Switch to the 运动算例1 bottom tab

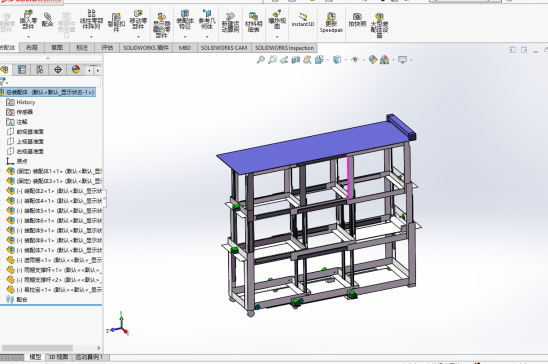pyautogui.click(x=89, y=357)
